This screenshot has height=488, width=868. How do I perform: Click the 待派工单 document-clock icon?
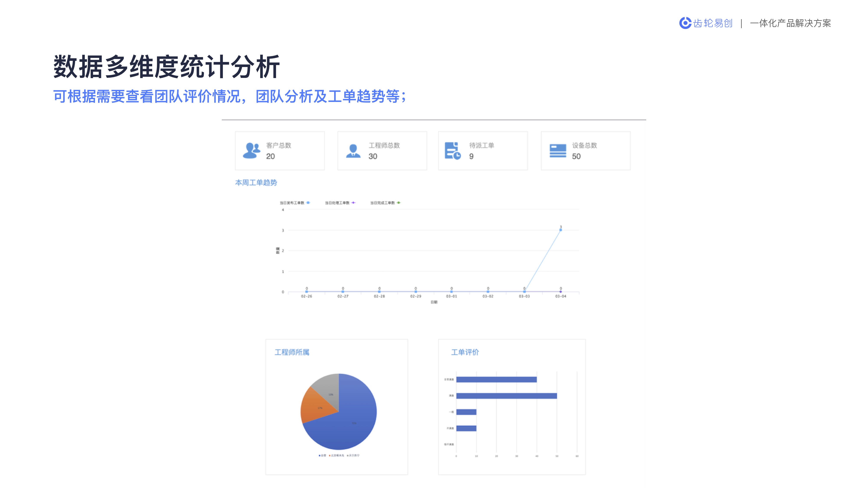[452, 151]
